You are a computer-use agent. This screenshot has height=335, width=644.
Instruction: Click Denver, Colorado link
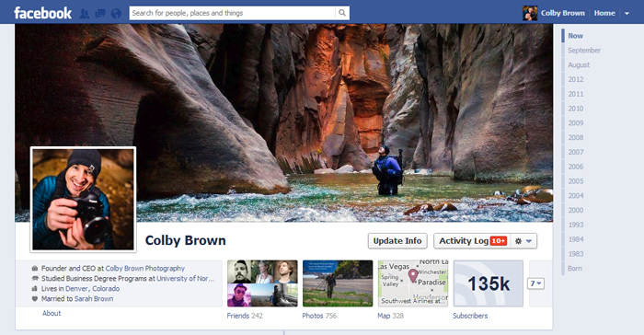[x=92, y=289]
